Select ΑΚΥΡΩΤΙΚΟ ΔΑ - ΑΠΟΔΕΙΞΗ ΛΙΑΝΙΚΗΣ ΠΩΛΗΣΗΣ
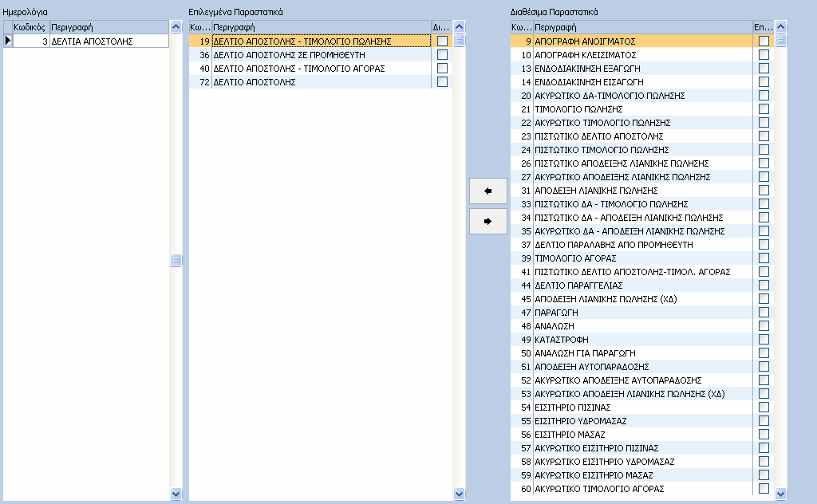This screenshot has height=504, width=817. tap(642, 230)
